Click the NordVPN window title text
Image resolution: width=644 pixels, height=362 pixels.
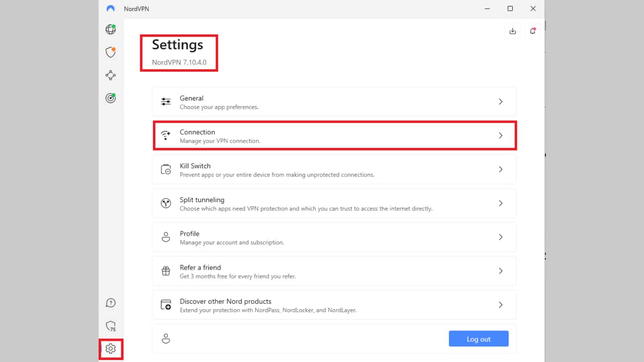tap(136, 9)
